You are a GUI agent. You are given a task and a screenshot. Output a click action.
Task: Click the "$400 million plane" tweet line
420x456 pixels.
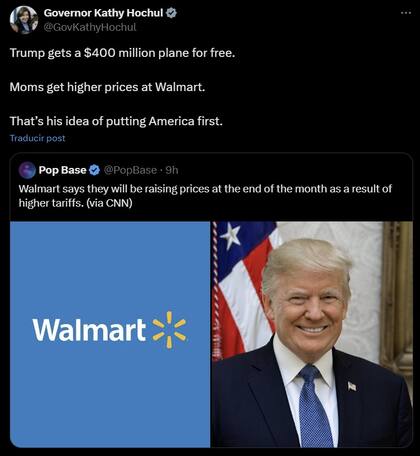(122, 53)
